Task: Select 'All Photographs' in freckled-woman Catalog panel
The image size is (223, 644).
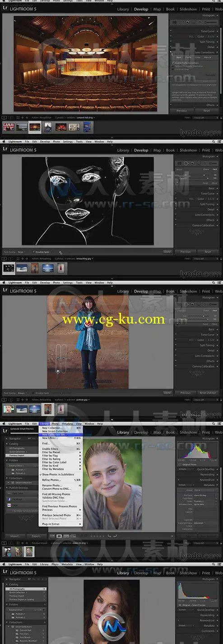Action: [x=26, y=589]
